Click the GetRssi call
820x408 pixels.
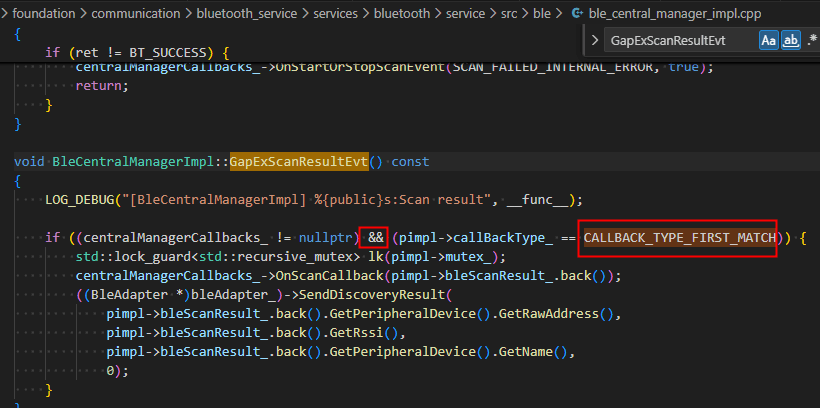click(x=357, y=333)
